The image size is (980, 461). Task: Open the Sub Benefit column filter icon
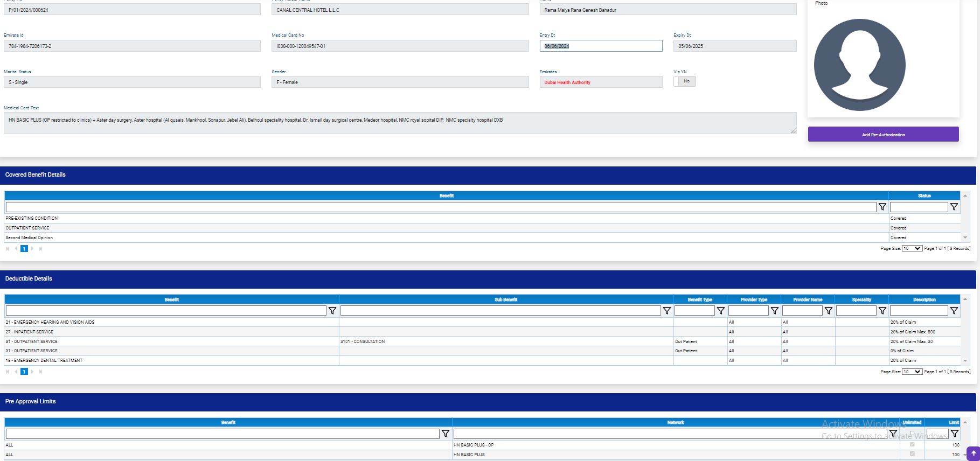666,311
